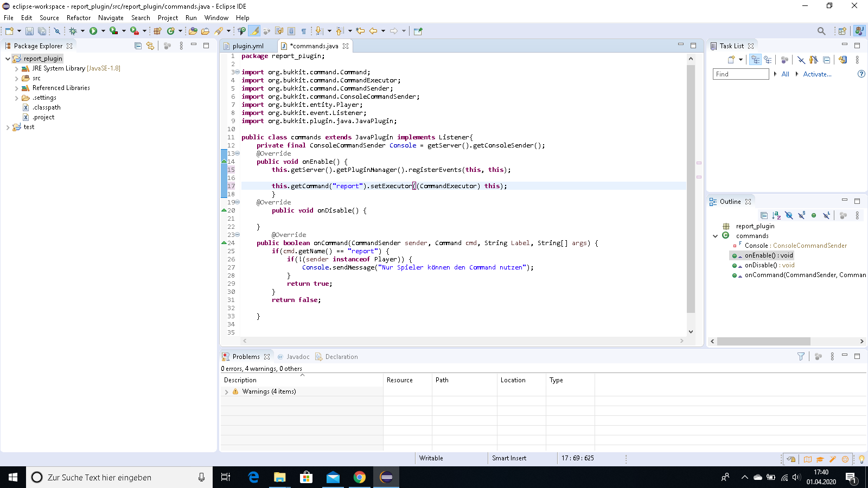Viewport: 868px width, 488px height.
Task: Switch to the plugin.yml editor tab
Action: coord(248,46)
